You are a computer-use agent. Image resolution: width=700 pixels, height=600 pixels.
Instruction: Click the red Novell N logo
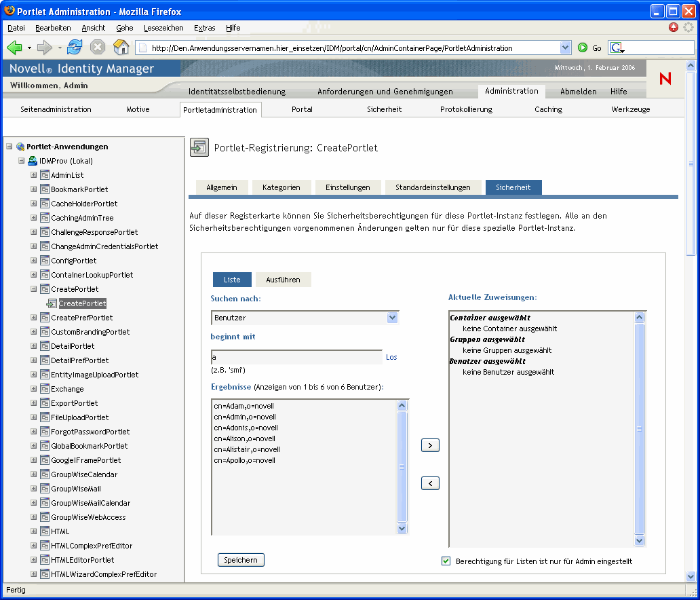click(665, 79)
